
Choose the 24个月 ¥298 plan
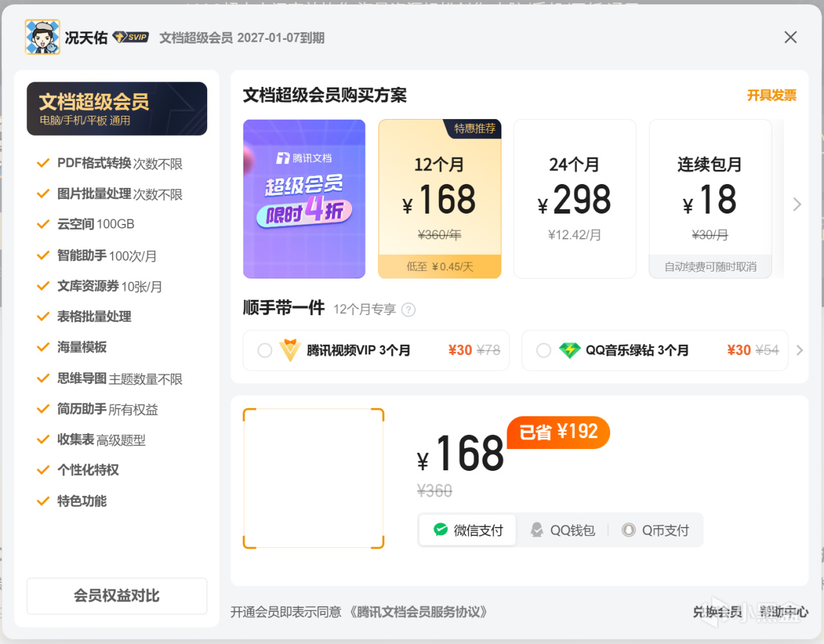click(x=575, y=199)
